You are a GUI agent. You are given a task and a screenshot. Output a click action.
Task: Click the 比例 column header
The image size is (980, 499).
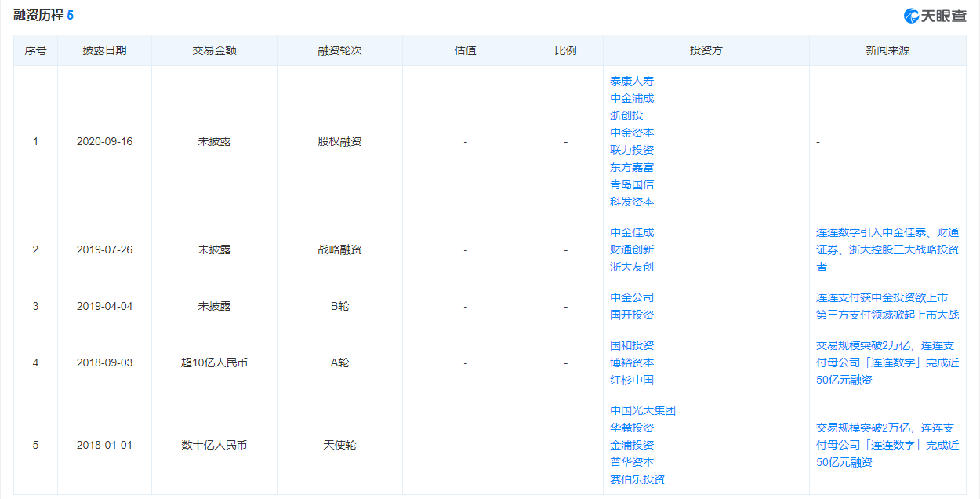point(565,50)
